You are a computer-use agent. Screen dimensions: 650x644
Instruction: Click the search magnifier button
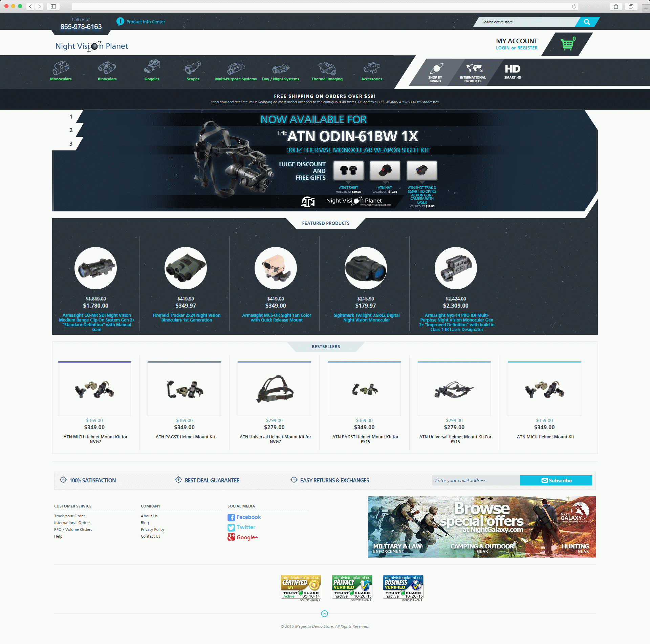(x=587, y=22)
